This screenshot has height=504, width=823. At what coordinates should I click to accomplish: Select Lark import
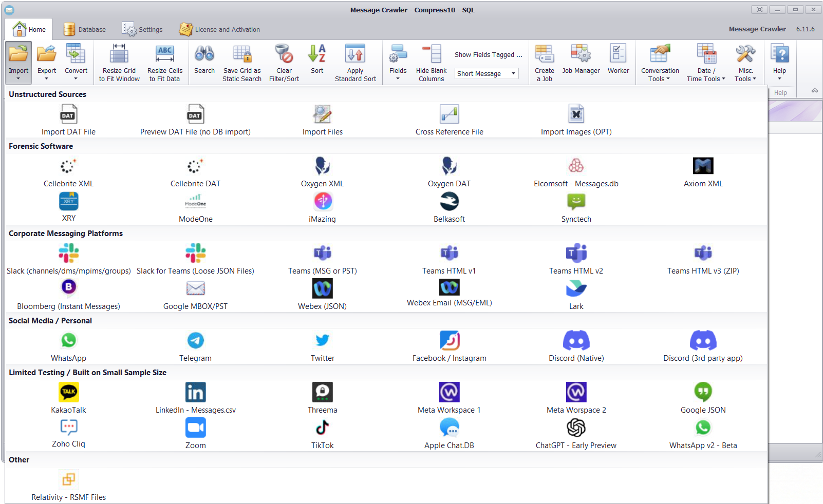[x=576, y=295]
